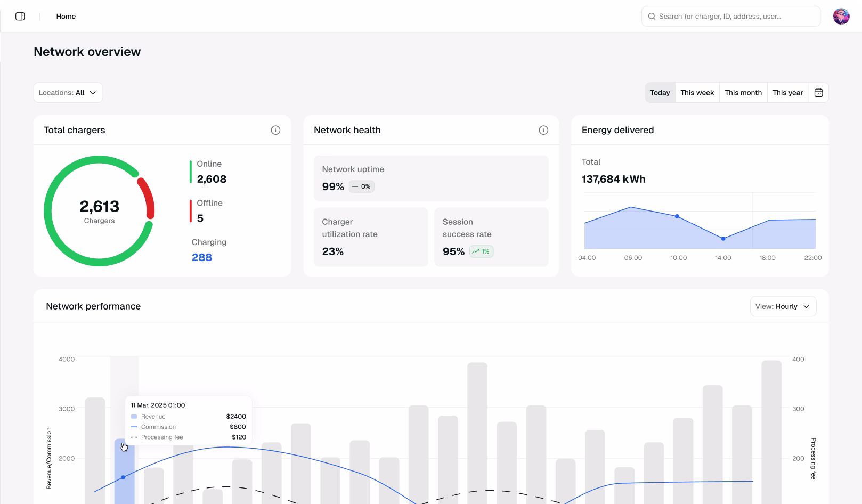Click the $800 commission value in tooltip
Viewport: 862px width, 504px height.
[x=238, y=427]
